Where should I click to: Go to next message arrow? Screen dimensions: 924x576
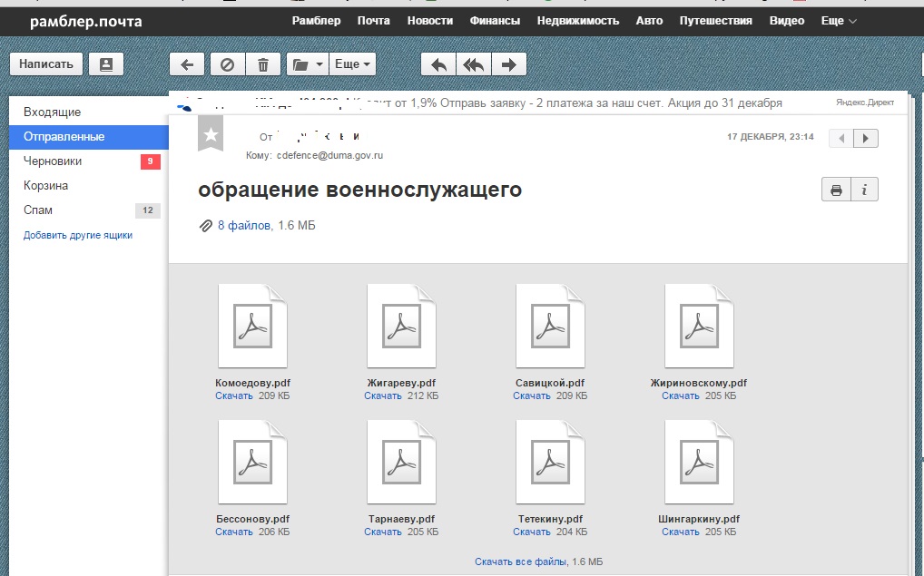pyautogui.click(x=866, y=139)
